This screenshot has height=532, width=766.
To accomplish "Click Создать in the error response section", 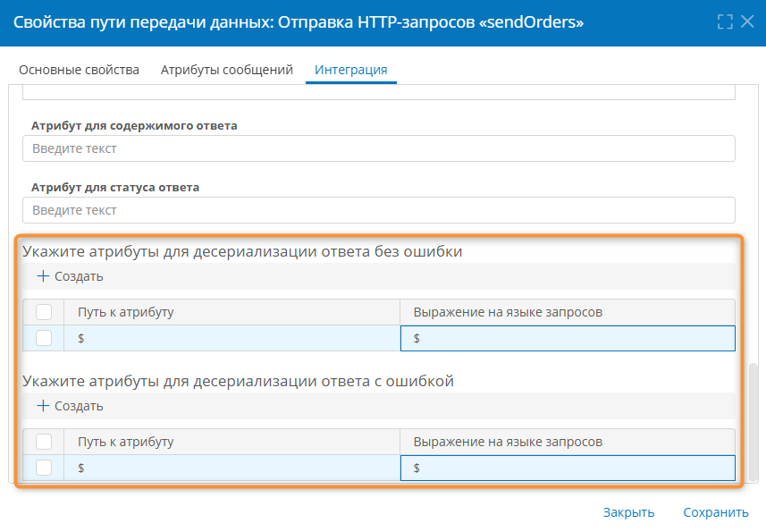I will (70, 406).
